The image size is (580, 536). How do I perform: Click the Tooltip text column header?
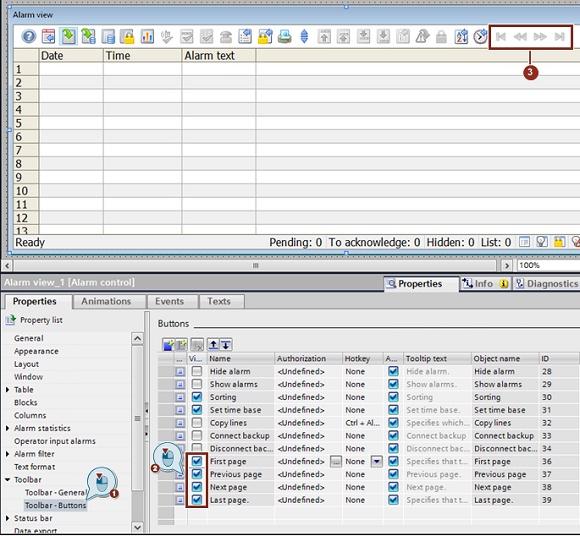[x=437, y=358]
